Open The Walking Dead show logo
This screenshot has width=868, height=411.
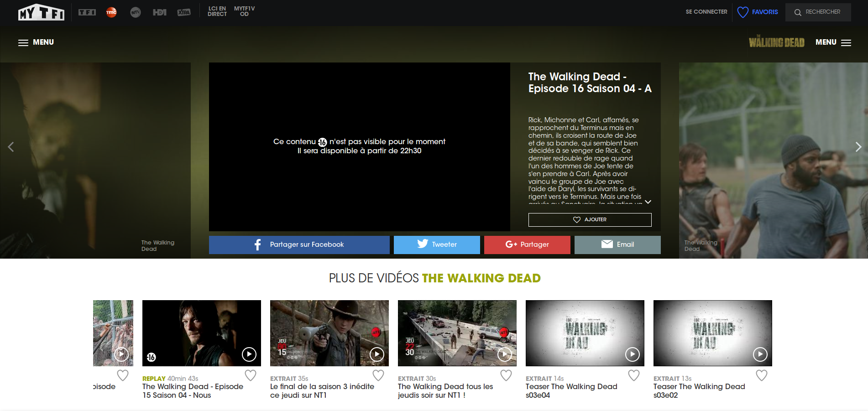click(776, 42)
